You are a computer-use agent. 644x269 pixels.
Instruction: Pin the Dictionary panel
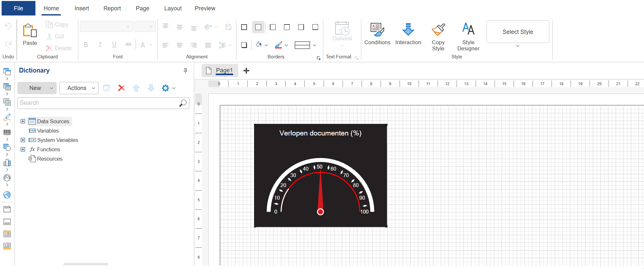[x=185, y=71]
